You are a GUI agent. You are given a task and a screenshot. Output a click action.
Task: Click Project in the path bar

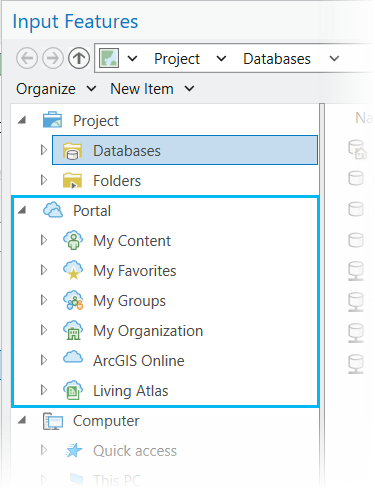tap(177, 59)
